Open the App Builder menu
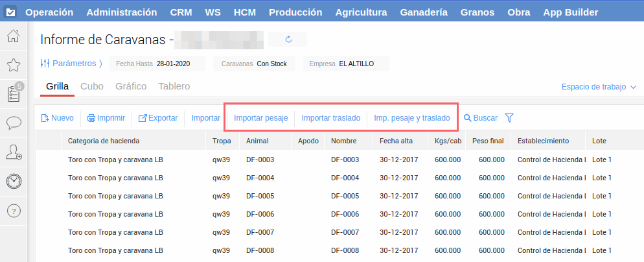 tap(571, 12)
